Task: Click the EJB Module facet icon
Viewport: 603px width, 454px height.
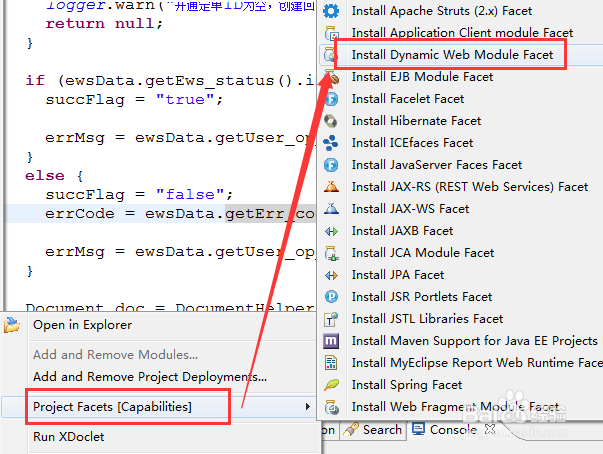Action: pyautogui.click(x=332, y=77)
